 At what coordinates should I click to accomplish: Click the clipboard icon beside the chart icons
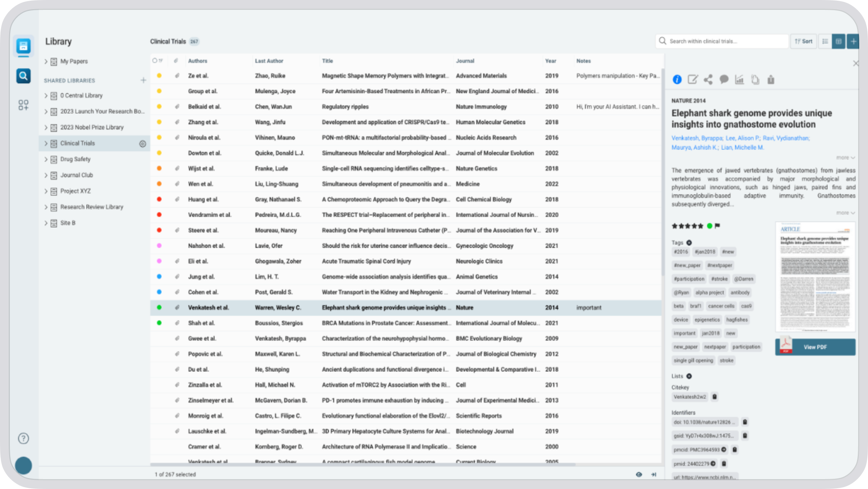[771, 79]
